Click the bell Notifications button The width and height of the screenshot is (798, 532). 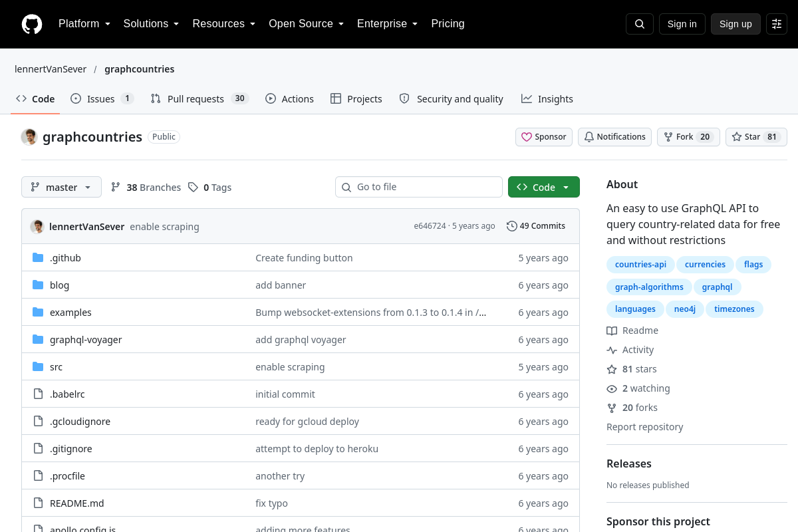(x=615, y=137)
